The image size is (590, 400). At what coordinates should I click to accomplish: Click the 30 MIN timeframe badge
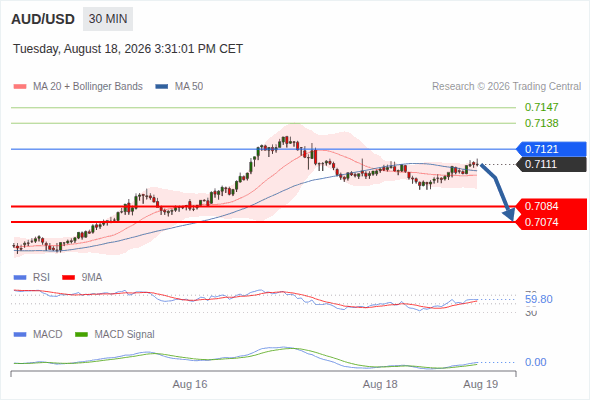coord(108,19)
